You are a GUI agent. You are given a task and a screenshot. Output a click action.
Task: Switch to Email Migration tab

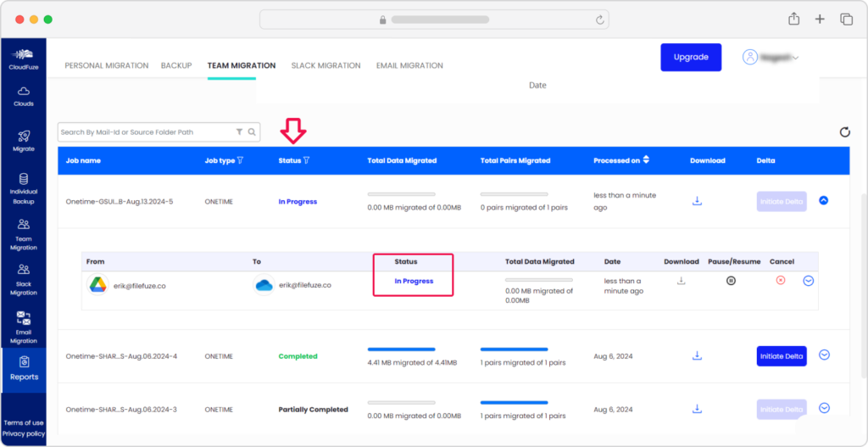click(x=409, y=65)
